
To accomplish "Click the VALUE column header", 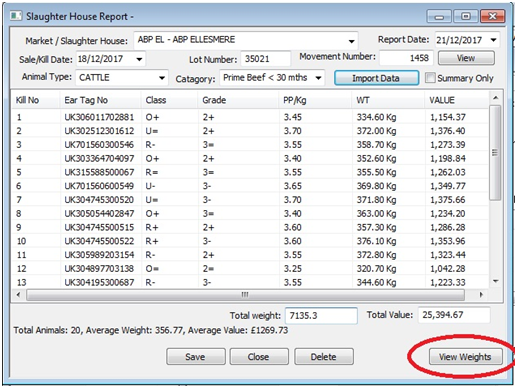I will [457, 100].
